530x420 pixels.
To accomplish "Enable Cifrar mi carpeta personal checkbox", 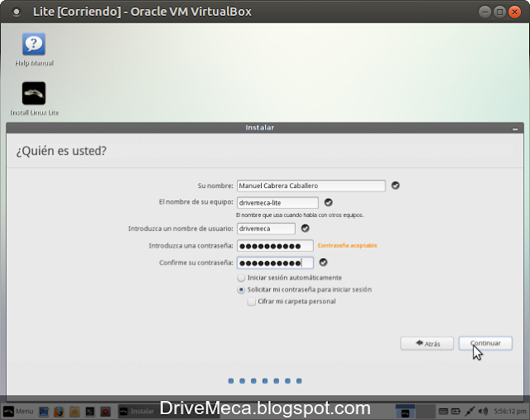I will 291,302.
